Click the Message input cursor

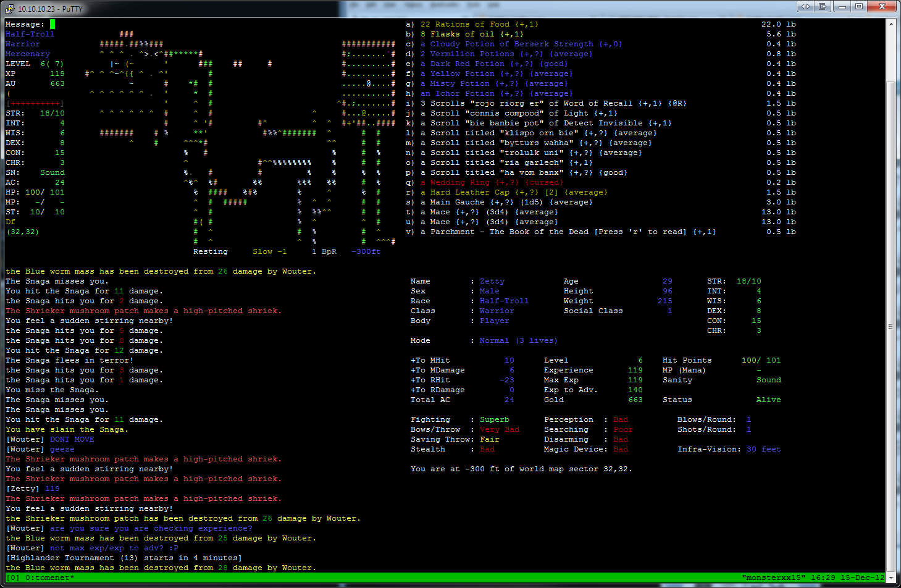point(52,24)
